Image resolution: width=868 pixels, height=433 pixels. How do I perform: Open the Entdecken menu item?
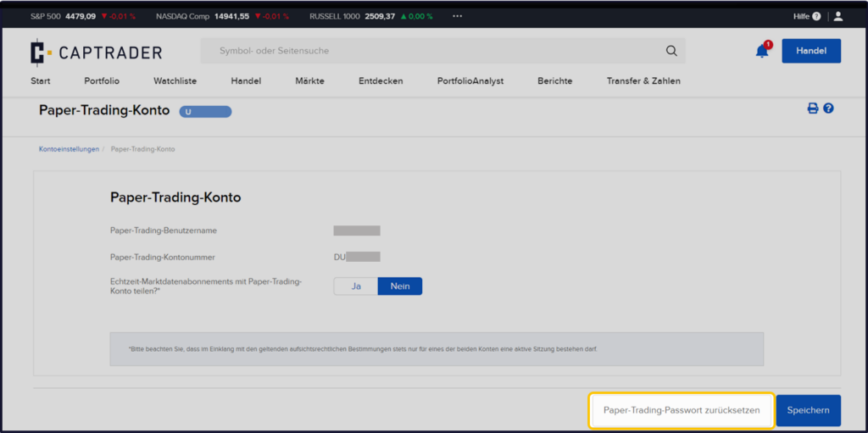click(x=381, y=80)
